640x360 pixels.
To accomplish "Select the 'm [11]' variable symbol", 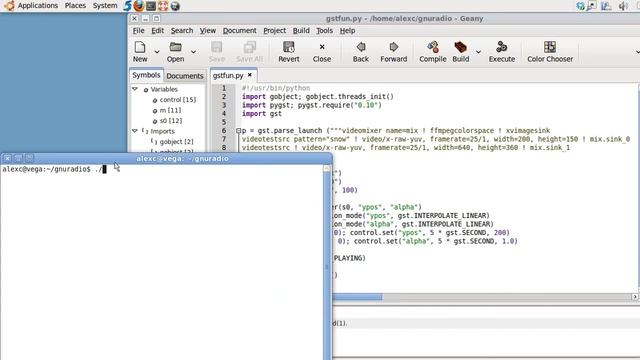I will pos(170,110).
